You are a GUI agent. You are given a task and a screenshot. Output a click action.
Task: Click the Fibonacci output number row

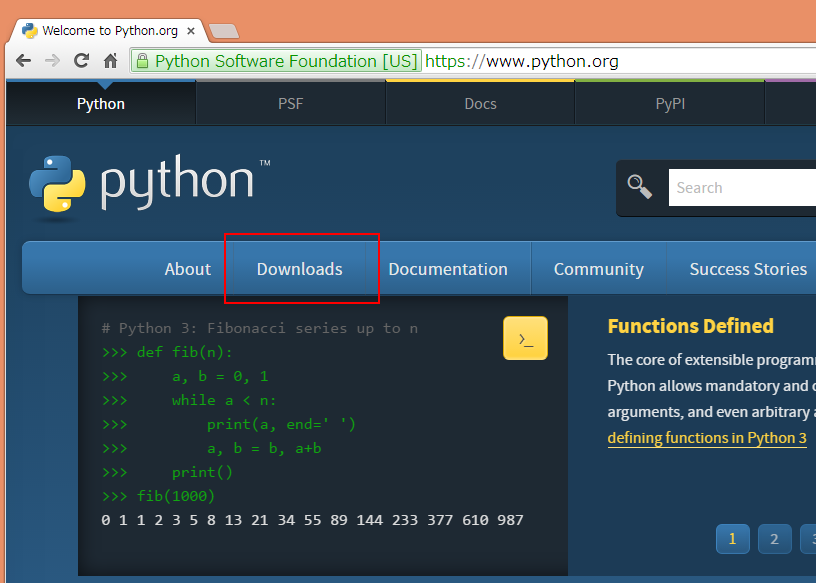tap(312, 520)
